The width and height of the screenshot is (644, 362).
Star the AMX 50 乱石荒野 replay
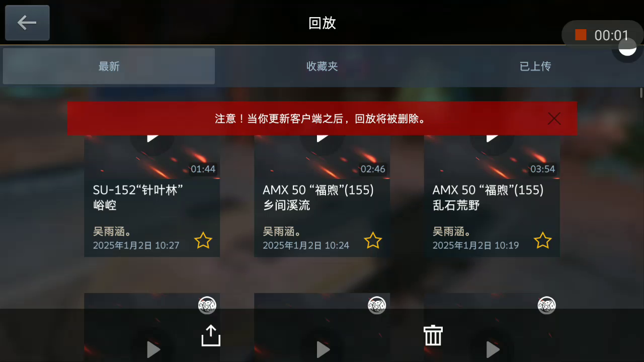(x=542, y=240)
